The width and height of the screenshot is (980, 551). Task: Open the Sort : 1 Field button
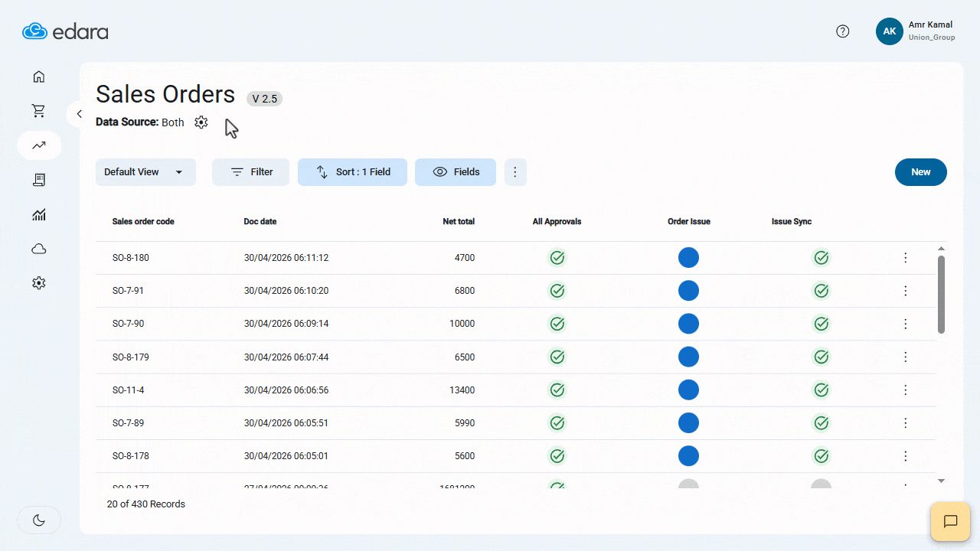[352, 172]
